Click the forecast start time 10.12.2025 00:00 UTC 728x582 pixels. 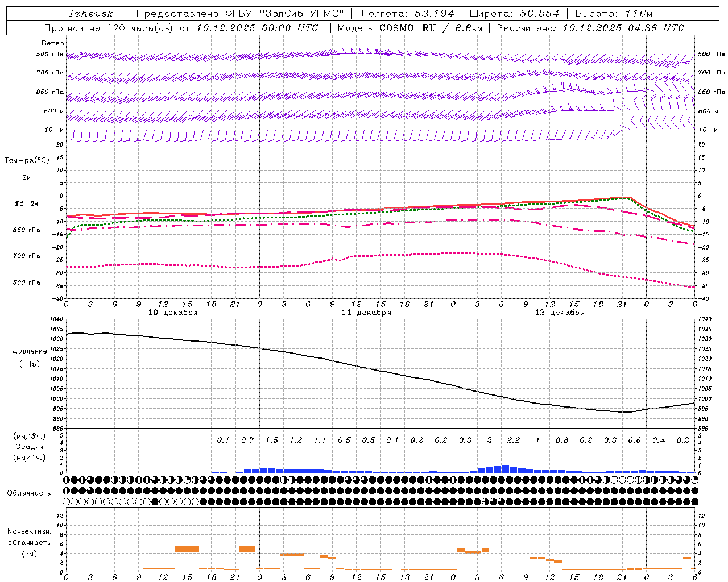[x=257, y=28]
